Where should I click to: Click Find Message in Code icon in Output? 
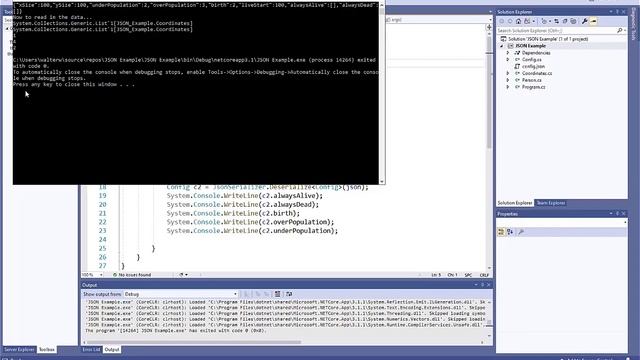tap(247, 294)
